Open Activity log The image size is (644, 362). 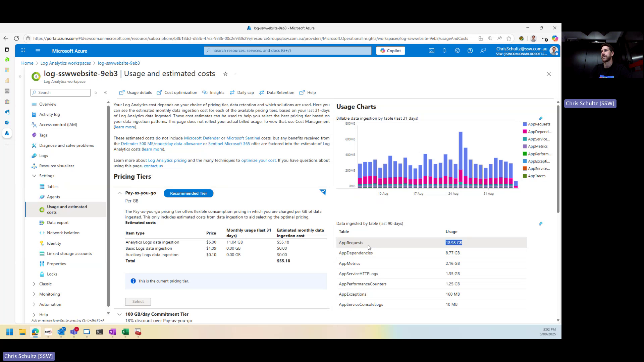tap(49, 114)
